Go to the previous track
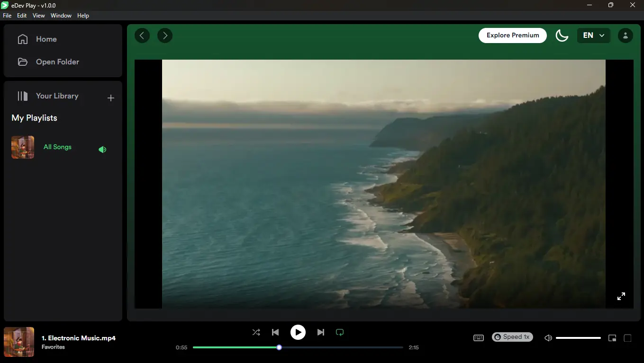The height and width of the screenshot is (363, 644). [x=275, y=332]
